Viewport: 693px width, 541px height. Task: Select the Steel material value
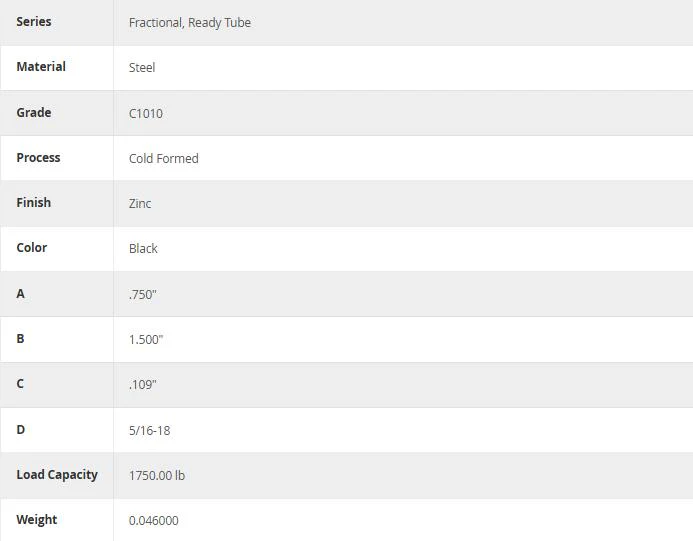pos(142,68)
